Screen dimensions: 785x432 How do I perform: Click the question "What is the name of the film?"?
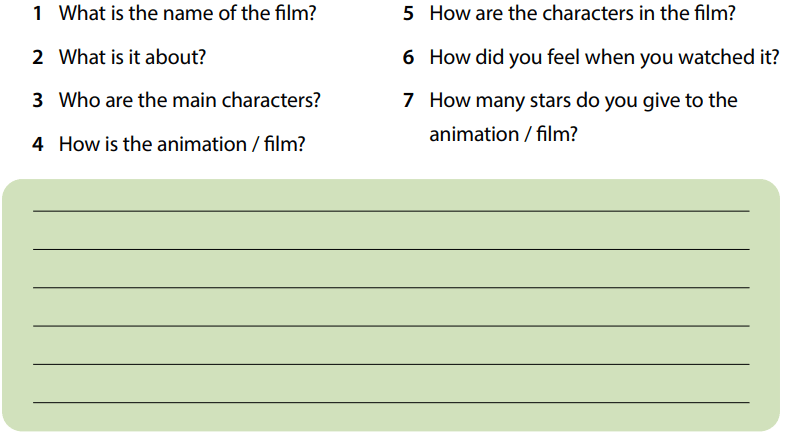(195, 14)
